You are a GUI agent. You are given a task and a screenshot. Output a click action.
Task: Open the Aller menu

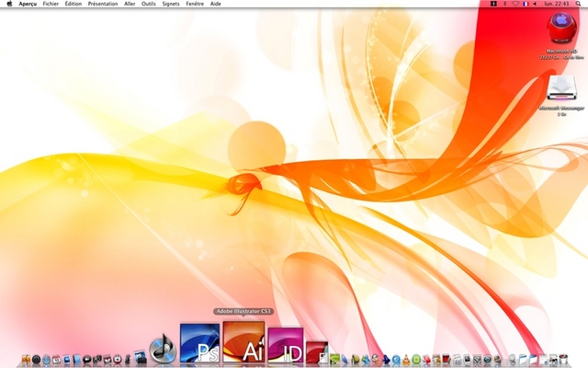[130, 4]
